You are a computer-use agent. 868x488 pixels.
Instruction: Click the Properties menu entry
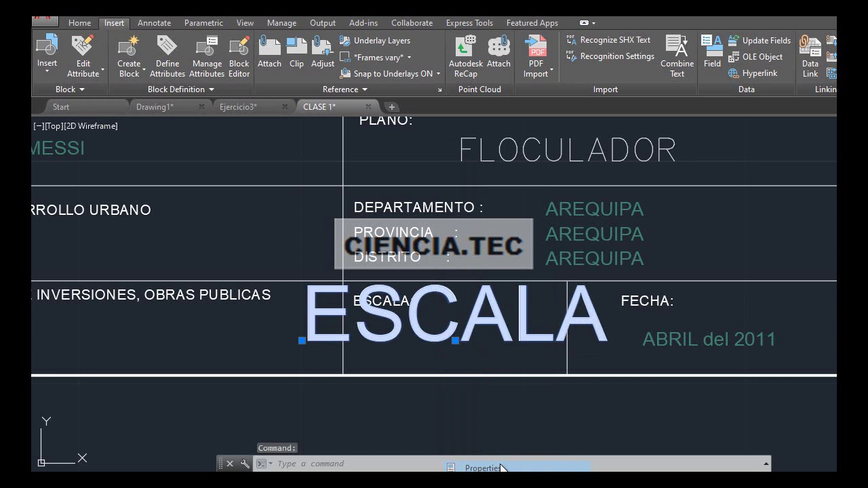pos(517,468)
